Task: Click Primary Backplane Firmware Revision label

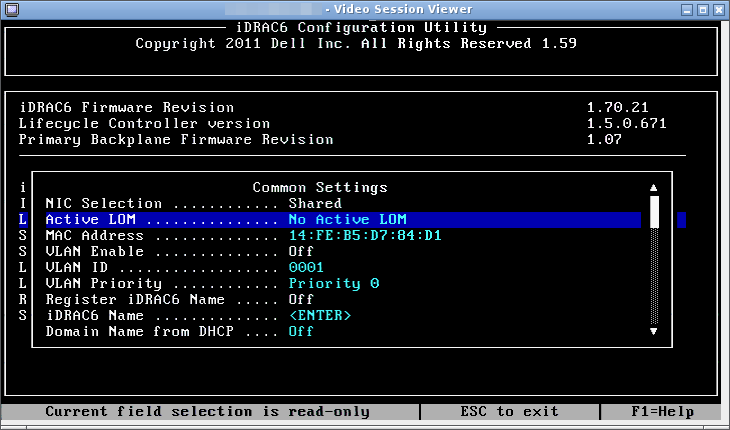Action: coord(176,140)
